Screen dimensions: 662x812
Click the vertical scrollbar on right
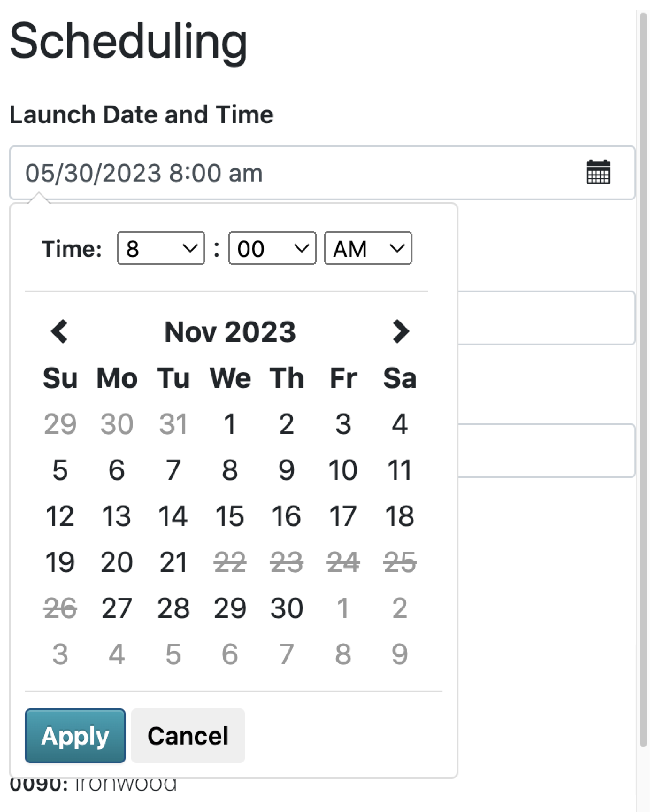(x=644, y=382)
